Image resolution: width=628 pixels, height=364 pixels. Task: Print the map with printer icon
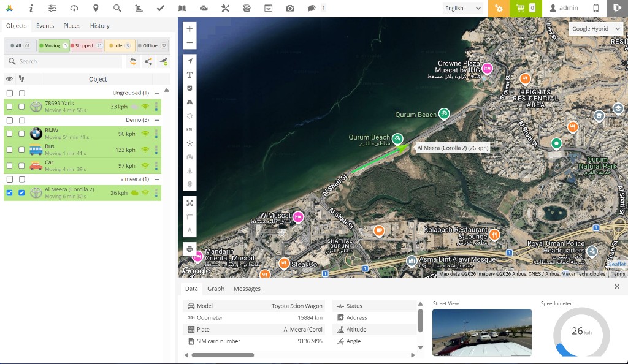tap(190, 249)
